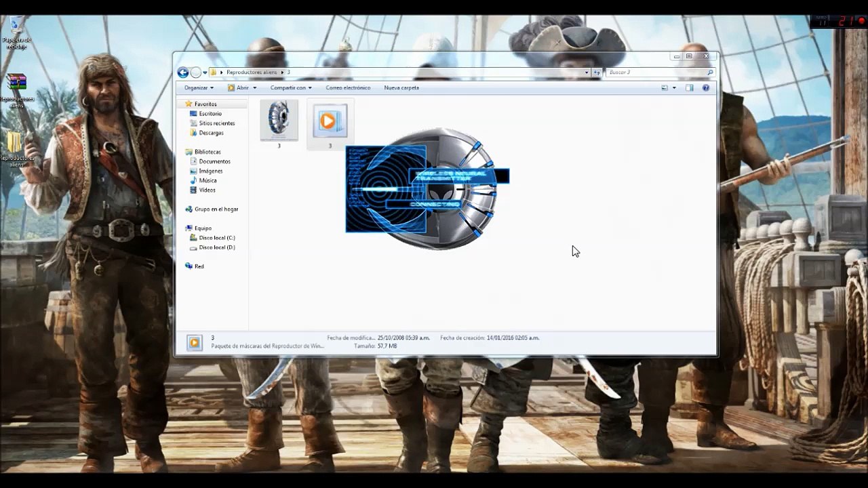Click 'Correo electrónico' in the toolbar
This screenshot has width=868, height=488.
pos(348,87)
